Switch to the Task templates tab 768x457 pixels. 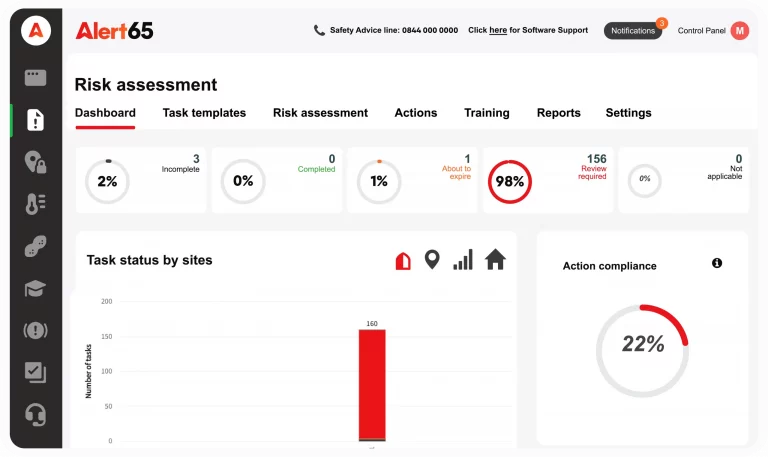pyautogui.click(x=204, y=113)
